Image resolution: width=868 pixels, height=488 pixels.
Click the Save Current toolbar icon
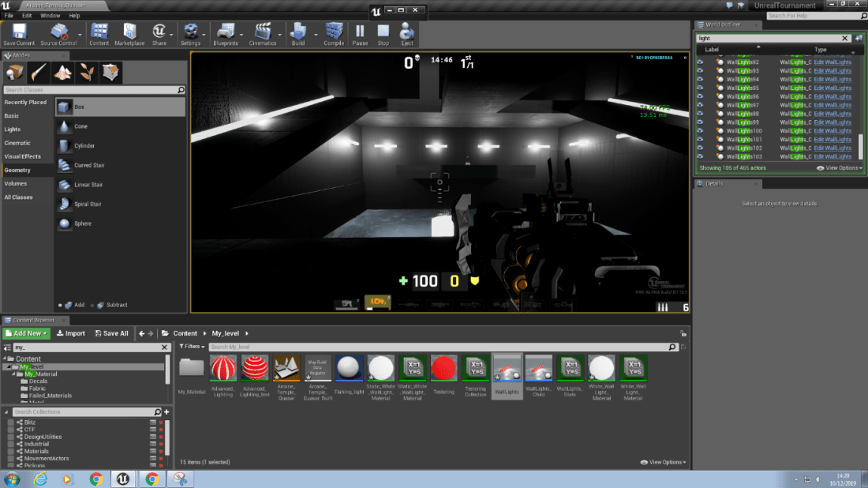pyautogui.click(x=19, y=33)
